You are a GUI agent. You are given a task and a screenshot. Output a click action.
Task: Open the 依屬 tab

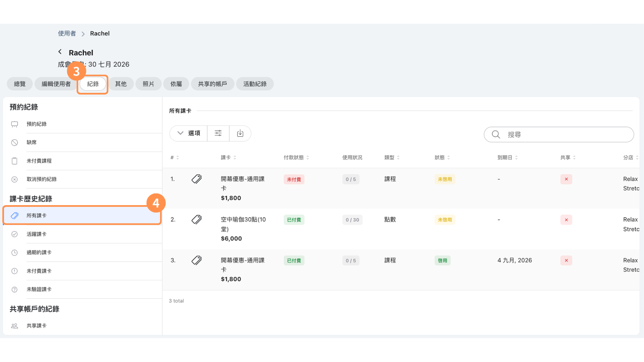176,84
